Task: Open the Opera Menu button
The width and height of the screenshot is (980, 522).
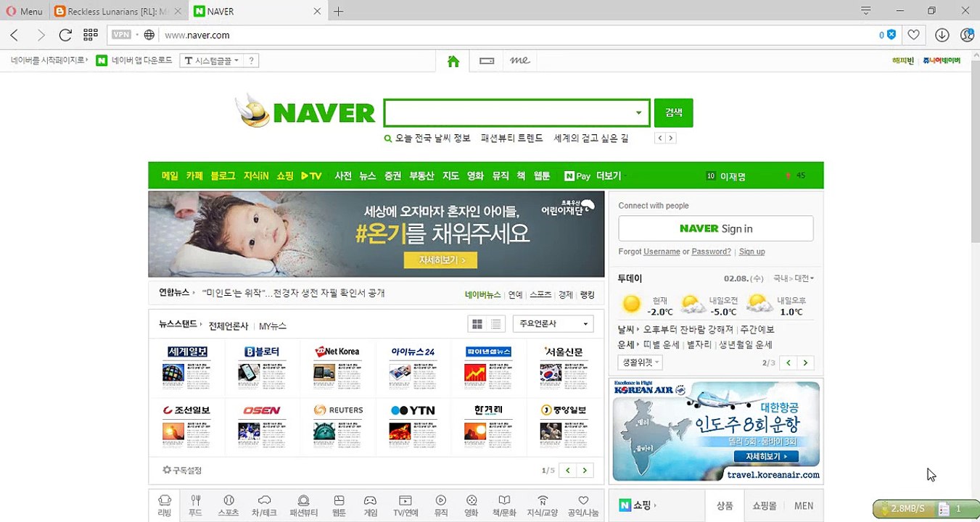Action: coord(23,12)
